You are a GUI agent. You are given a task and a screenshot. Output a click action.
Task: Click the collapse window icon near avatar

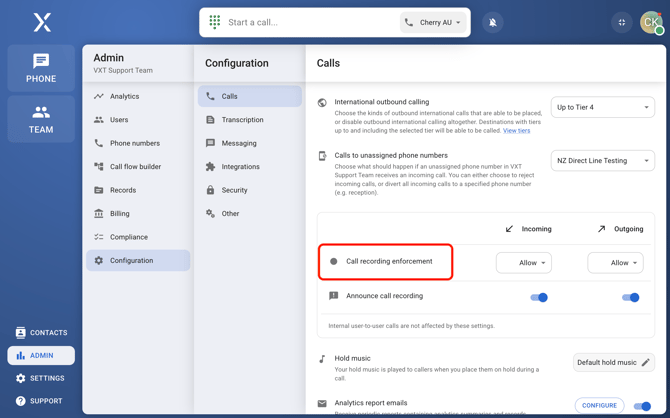(x=622, y=22)
